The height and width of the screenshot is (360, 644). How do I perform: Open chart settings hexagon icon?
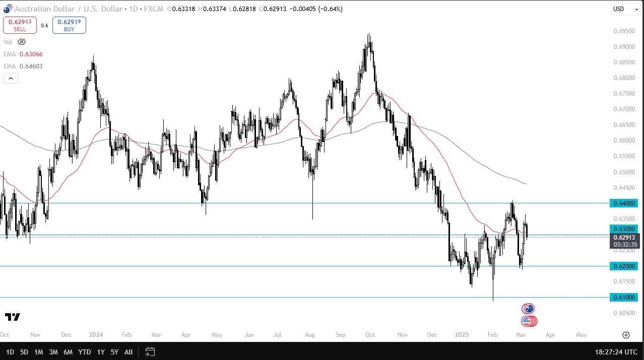(x=626, y=335)
